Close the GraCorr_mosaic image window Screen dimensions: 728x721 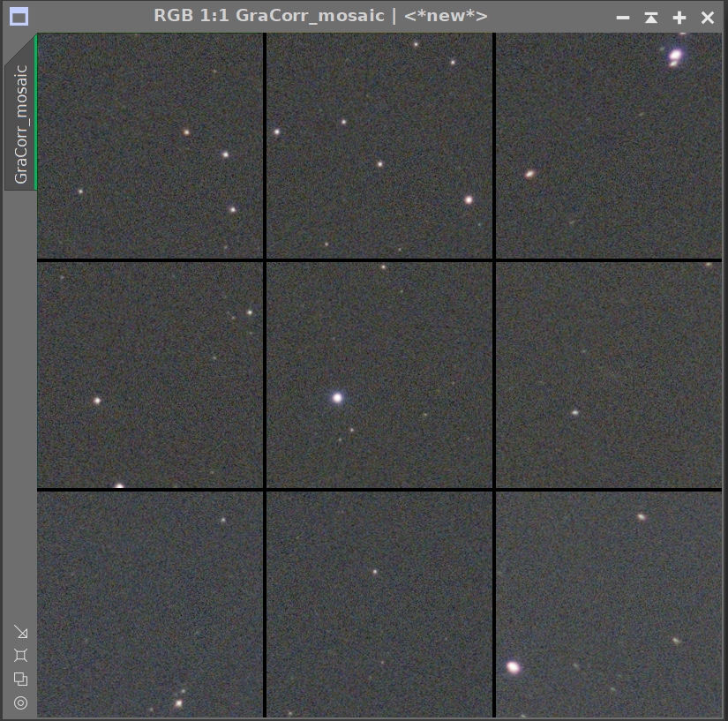pyautogui.click(x=708, y=18)
